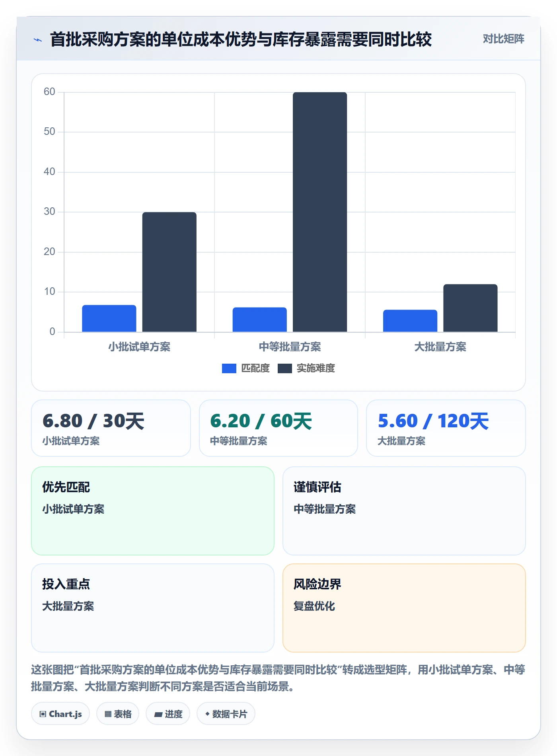Viewport: 557px width, 756px height.
Task: Click the 小批试单方案 x-axis label
Action: click(x=139, y=347)
